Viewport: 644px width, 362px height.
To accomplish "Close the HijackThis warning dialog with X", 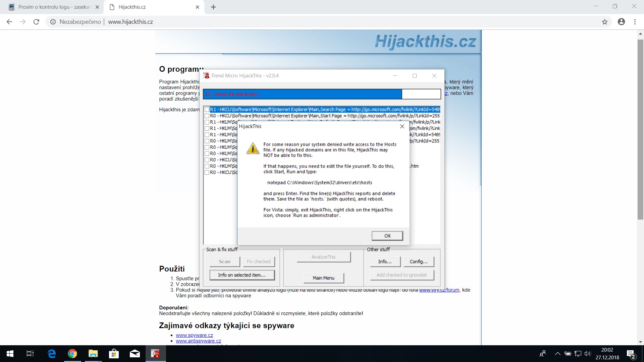I will point(402,126).
